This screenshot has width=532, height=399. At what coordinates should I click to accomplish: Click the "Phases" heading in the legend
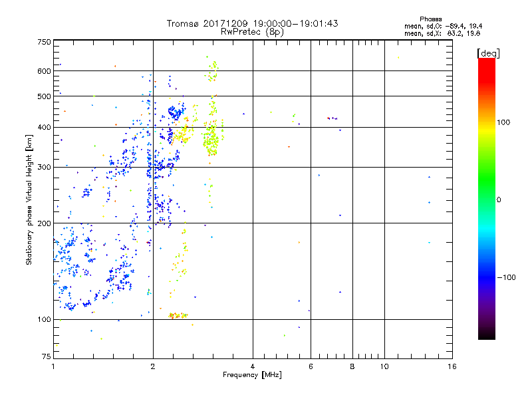(x=430, y=19)
